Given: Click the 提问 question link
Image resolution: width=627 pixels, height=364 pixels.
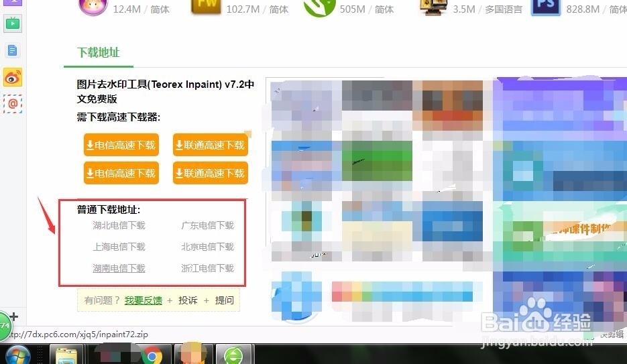Looking at the screenshot, I should coord(225,300).
